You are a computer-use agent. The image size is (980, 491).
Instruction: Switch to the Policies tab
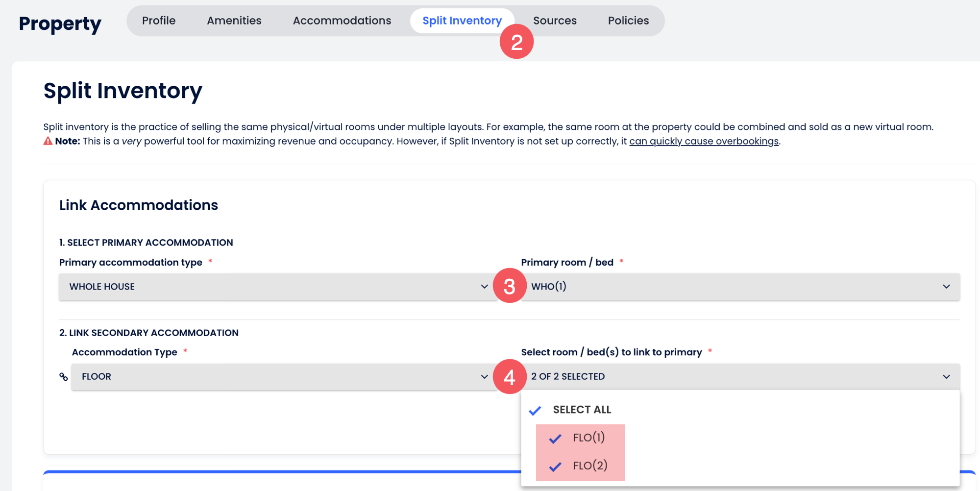pyautogui.click(x=628, y=21)
